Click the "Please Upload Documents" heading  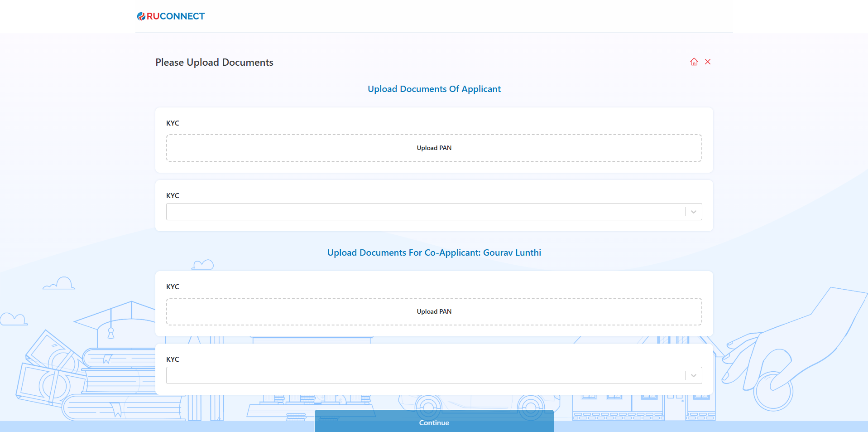(x=214, y=62)
